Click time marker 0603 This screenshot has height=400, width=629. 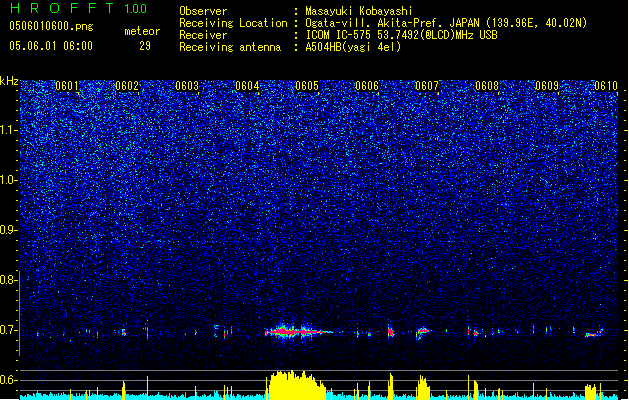[187, 86]
